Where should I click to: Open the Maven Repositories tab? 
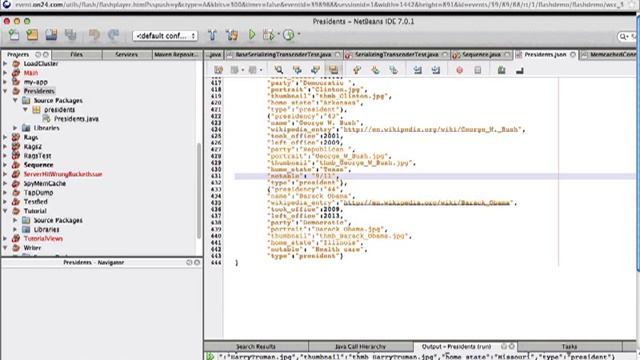point(177,54)
